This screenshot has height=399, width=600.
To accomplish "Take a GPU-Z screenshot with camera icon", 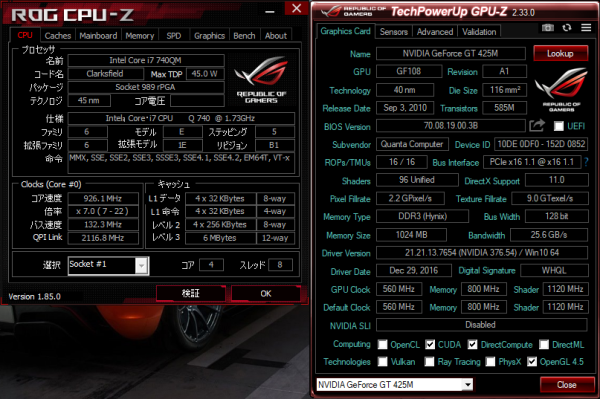I will point(548,28).
